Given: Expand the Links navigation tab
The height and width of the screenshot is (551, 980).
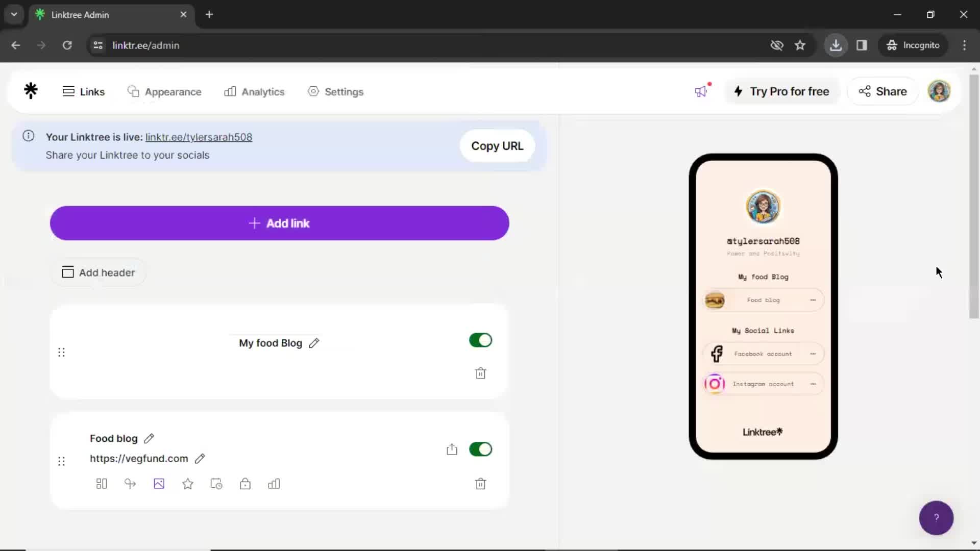Looking at the screenshot, I should [x=84, y=91].
